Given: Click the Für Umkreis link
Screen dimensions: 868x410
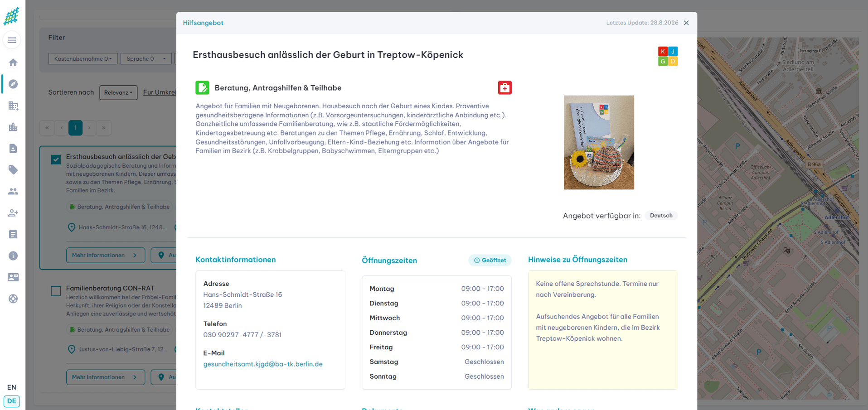Looking at the screenshot, I should coord(160,92).
